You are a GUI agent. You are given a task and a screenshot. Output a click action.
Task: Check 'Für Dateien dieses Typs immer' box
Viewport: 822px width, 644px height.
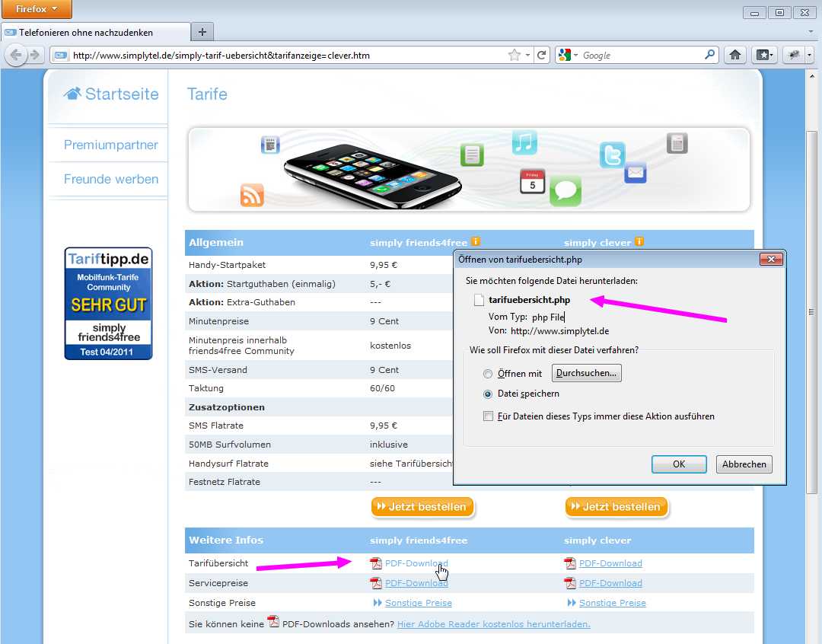point(488,416)
